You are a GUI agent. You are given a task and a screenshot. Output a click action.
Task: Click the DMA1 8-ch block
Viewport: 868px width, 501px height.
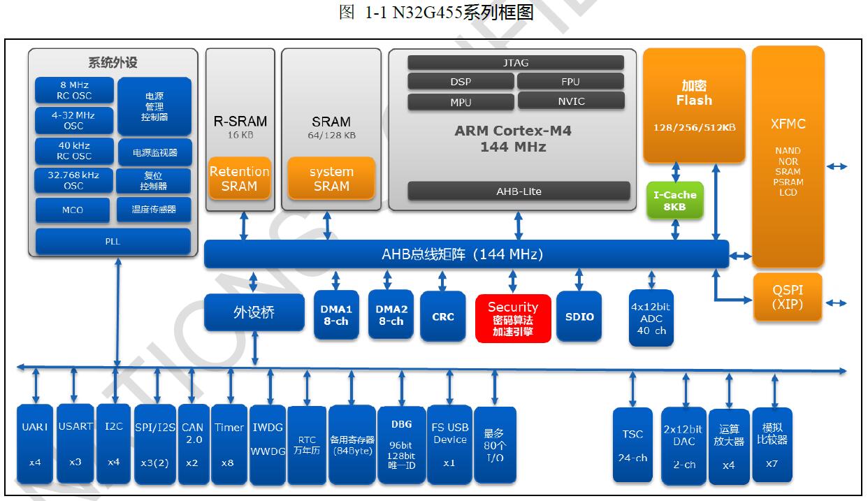336,315
